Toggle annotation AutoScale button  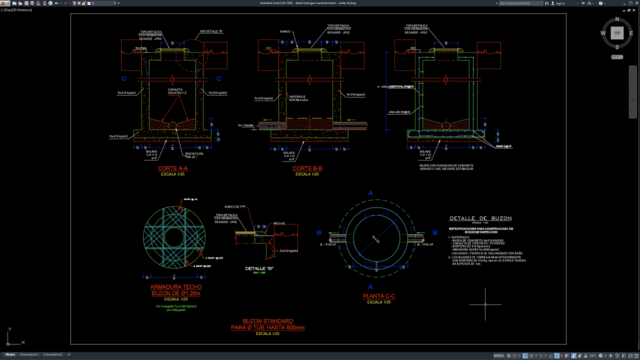(x=580, y=356)
